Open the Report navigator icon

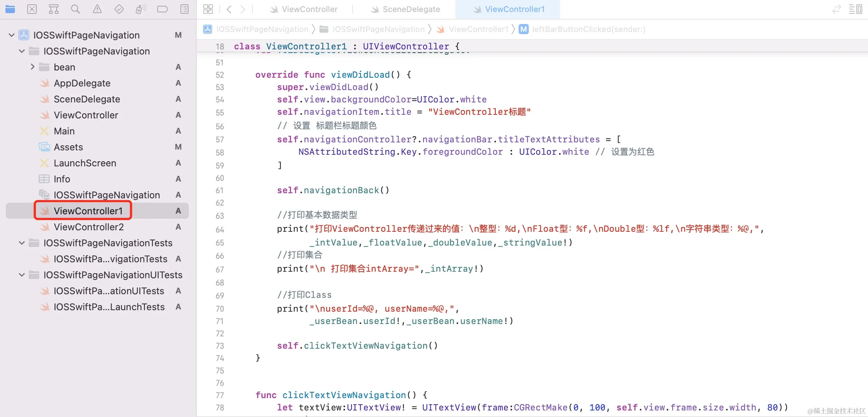point(184,9)
